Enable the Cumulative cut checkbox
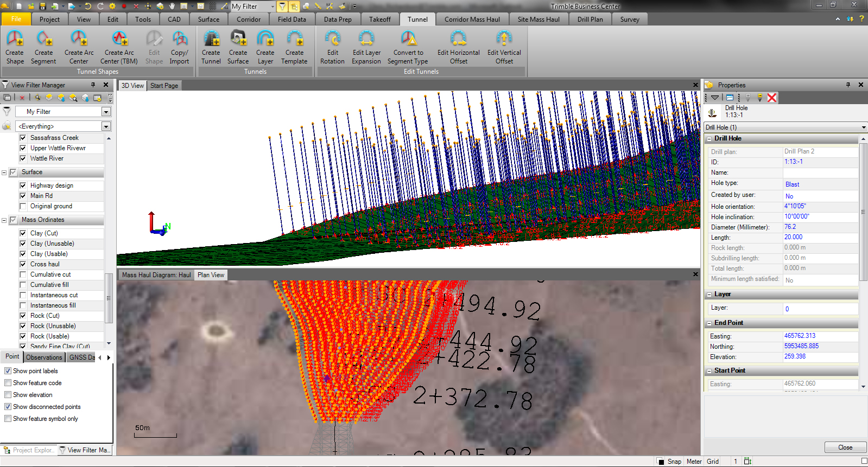The width and height of the screenshot is (868, 467). tap(23, 274)
